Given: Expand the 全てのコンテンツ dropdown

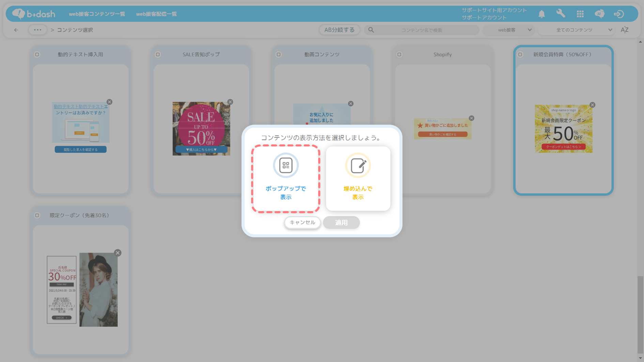Looking at the screenshot, I should (x=576, y=30).
